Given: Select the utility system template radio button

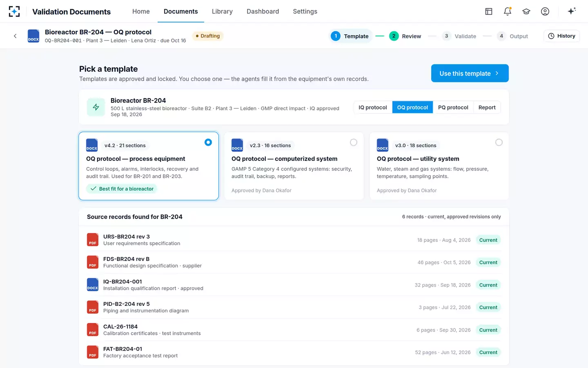Looking at the screenshot, I should click(x=499, y=142).
